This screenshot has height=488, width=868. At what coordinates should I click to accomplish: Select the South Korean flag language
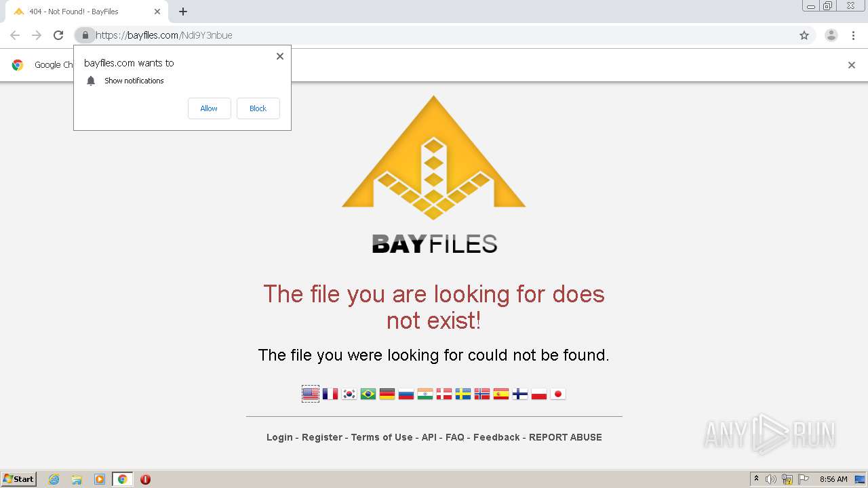[x=349, y=394]
